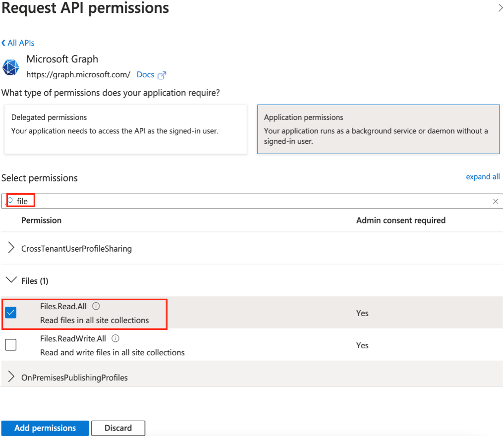The image size is (504, 436).
Task: Click the Discard button
Action: pyautogui.click(x=118, y=428)
